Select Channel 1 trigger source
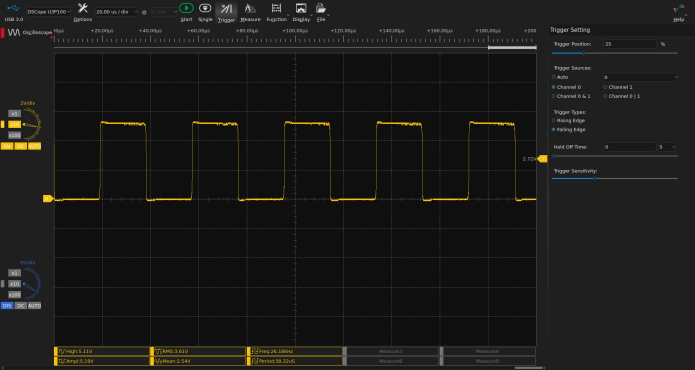The height and width of the screenshot is (370, 695). click(x=605, y=87)
